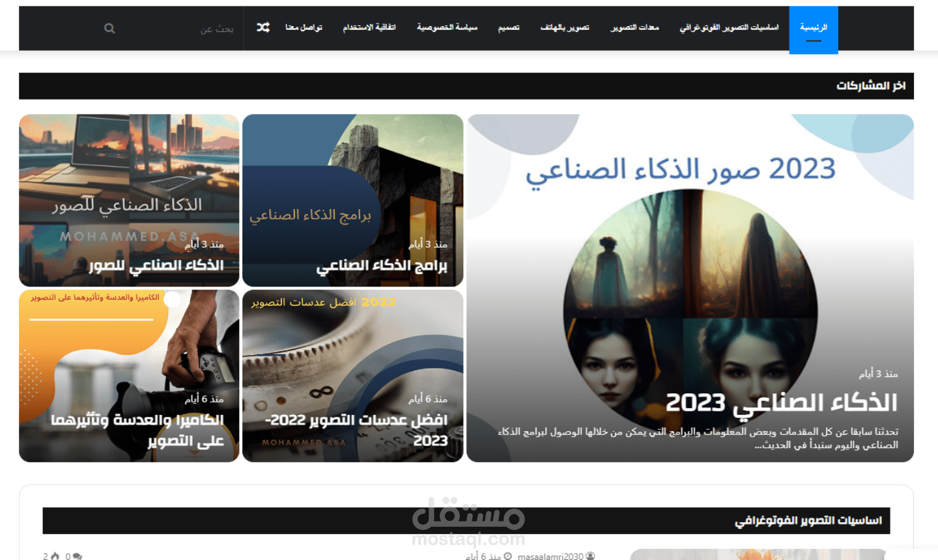Open the الرئيسية home tab
The height and width of the screenshot is (560, 938).
tap(814, 30)
